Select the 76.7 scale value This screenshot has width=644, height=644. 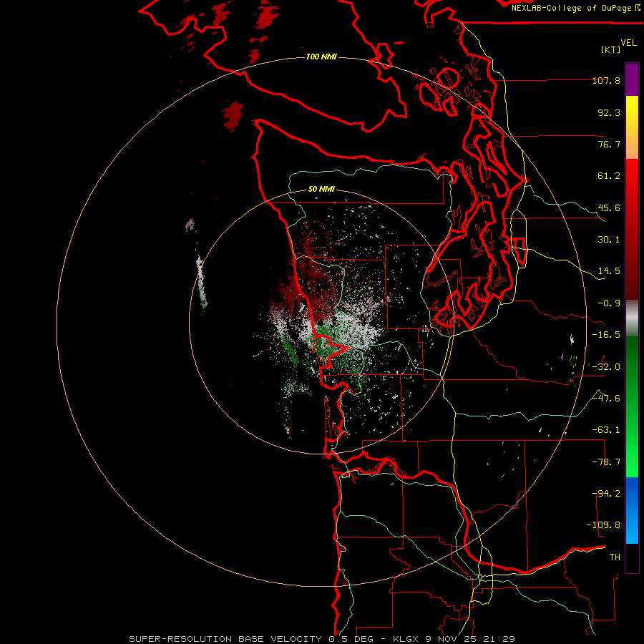[x=609, y=144]
